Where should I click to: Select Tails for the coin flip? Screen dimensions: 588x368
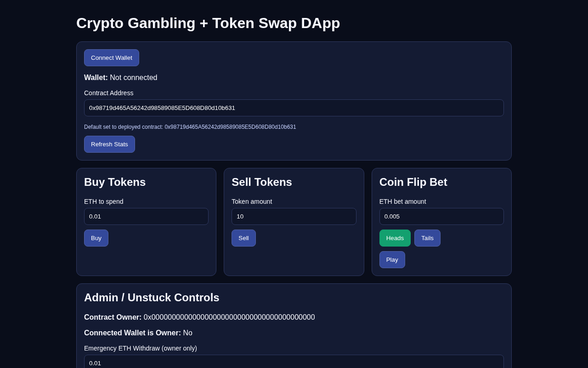[427, 238]
